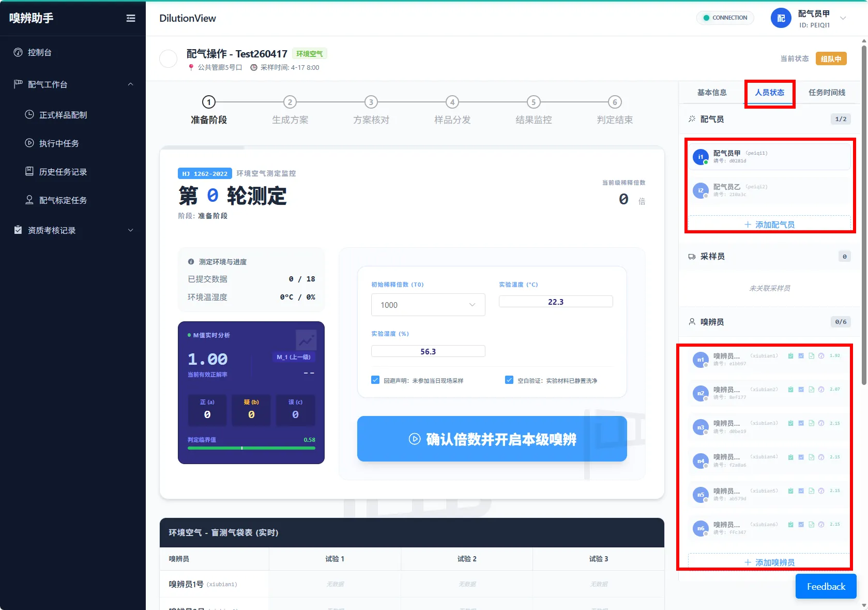Click the clipboard icon for xiubian2
Viewport: 868px width, 610px height.
click(x=790, y=390)
